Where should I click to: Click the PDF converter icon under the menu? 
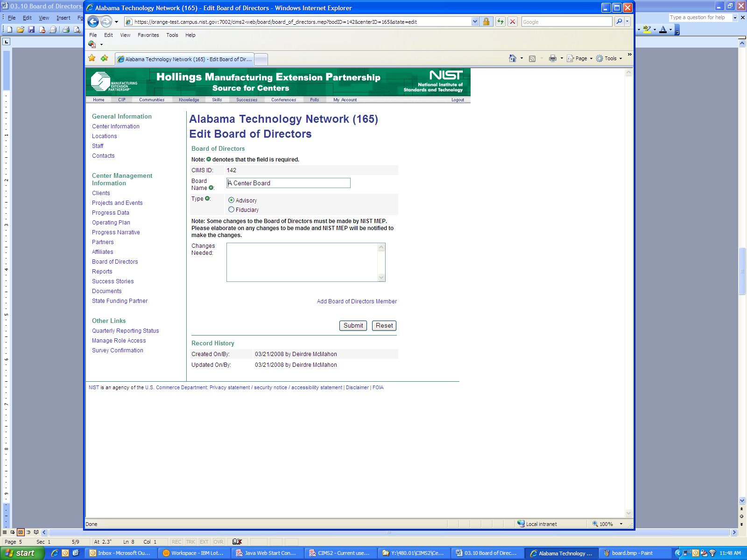tap(92, 44)
